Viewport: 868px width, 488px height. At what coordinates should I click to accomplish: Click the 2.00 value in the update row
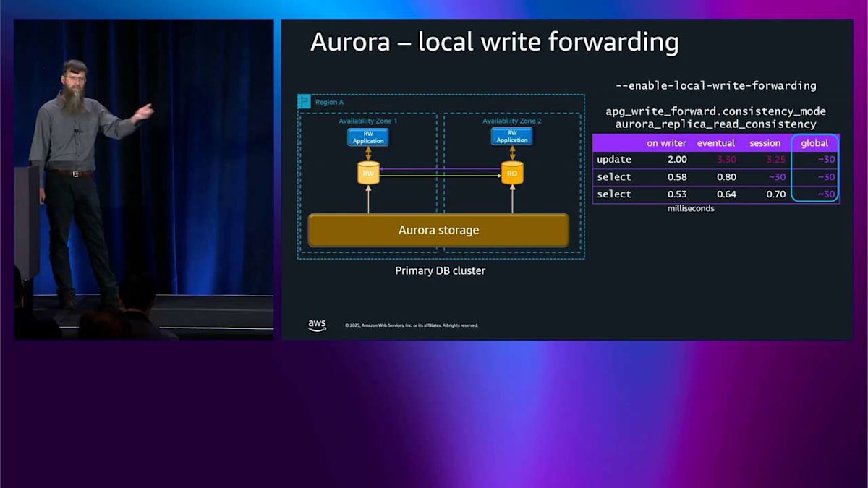tap(677, 159)
